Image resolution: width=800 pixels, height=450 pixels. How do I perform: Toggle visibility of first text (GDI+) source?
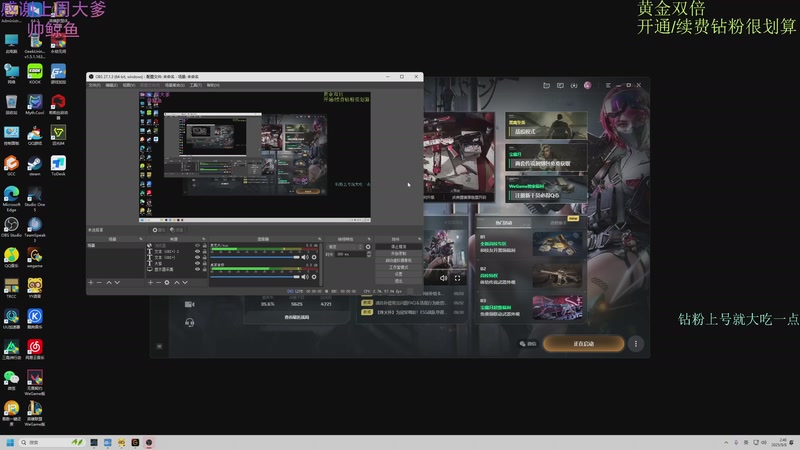197,252
